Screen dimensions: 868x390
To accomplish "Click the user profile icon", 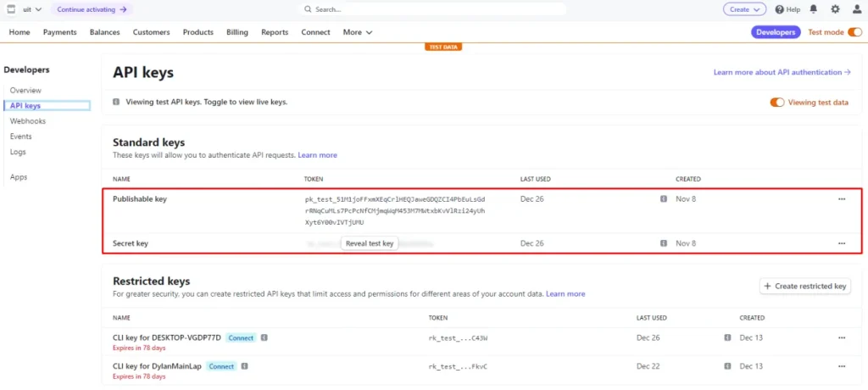I will [x=855, y=9].
